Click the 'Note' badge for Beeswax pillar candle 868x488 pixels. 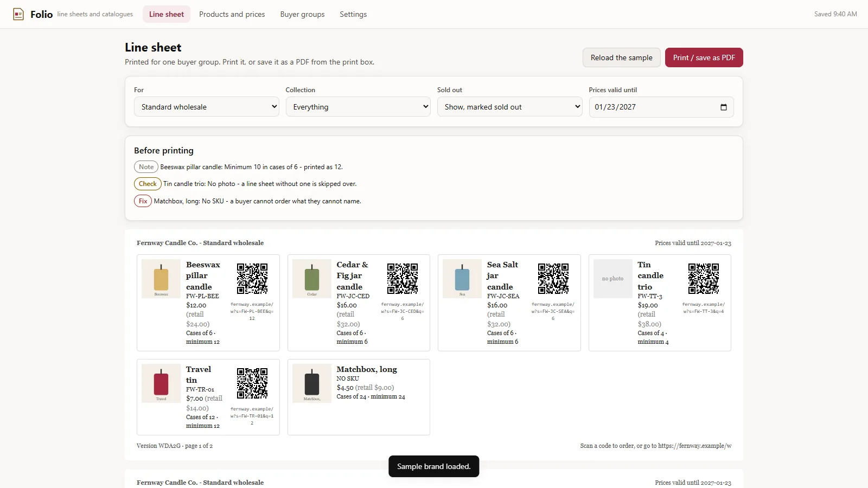click(146, 167)
